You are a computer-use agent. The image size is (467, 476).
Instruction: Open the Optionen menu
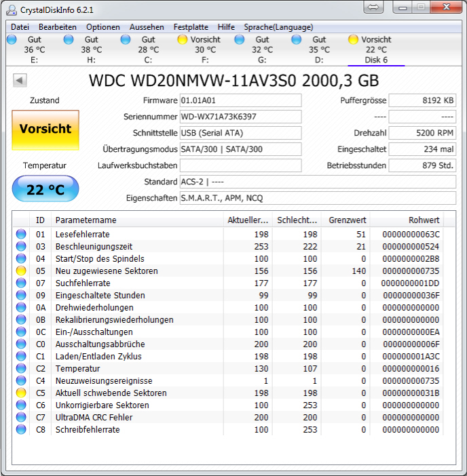click(103, 27)
